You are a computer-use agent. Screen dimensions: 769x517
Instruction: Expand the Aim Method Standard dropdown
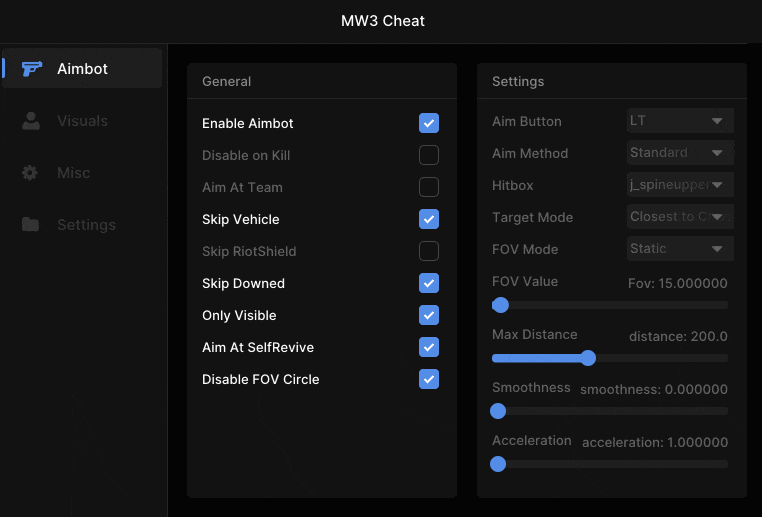pyautogui.click(x=680, y=153)
